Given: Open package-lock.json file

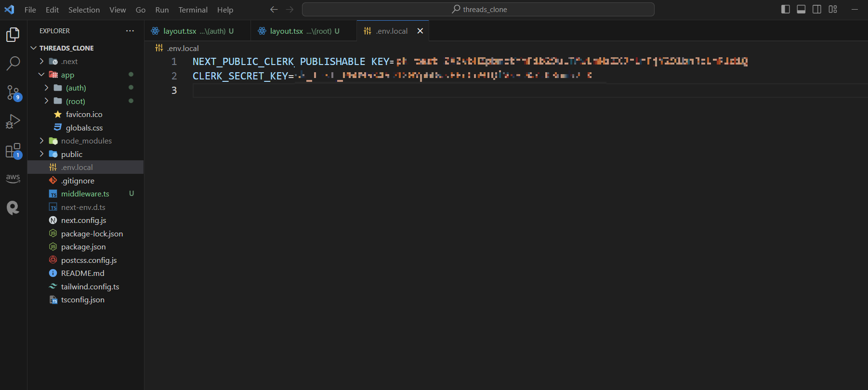Looking at the screenshot, I should pos(86,234).
